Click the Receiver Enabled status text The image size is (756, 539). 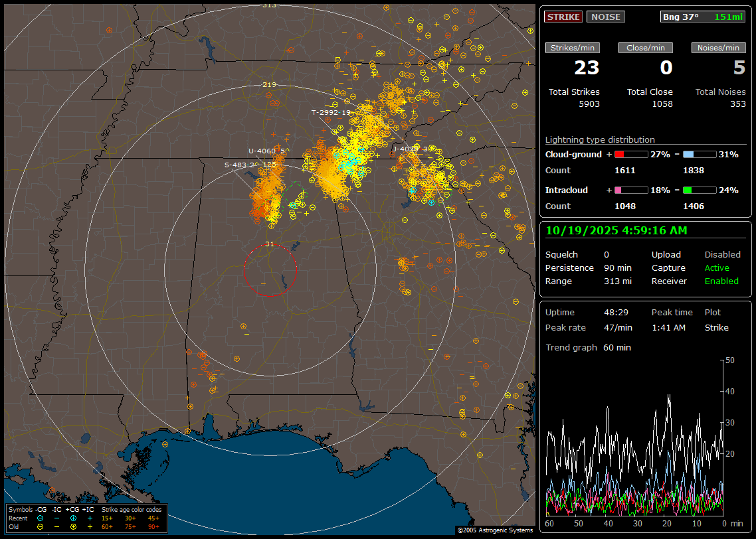pyautogui.click(x=721, y=281)
